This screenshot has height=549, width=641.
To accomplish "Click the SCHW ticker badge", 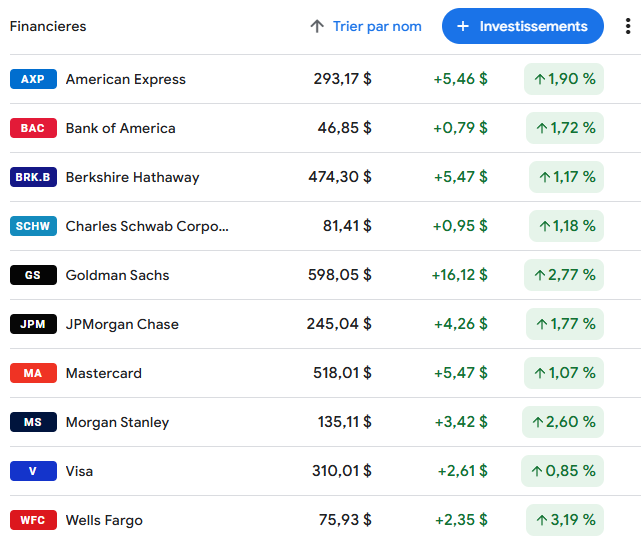I will tap(33, 226).
